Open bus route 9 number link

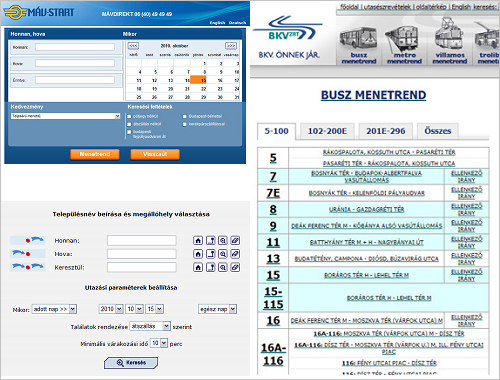click(x=273, y=226)
